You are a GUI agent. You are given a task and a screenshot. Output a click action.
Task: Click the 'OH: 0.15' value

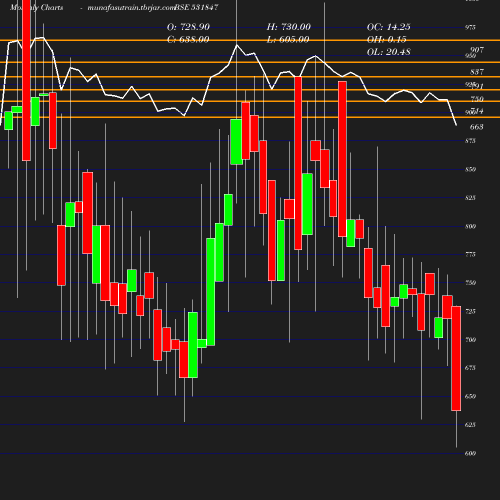click(x=387, y=40)
